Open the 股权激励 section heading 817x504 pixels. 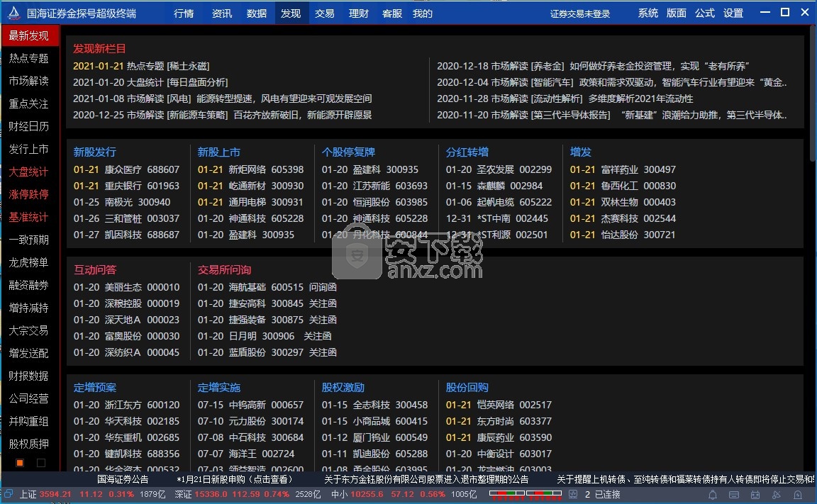point(343,387)
